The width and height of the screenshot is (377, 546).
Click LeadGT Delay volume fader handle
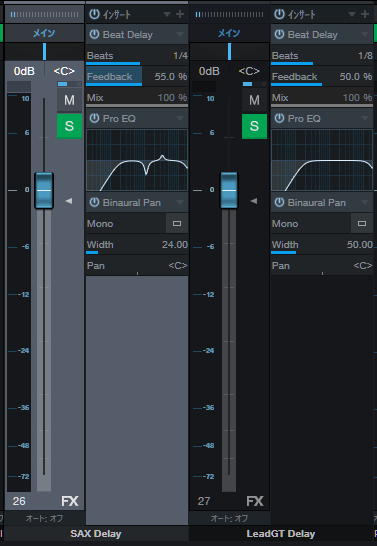coord(229,190)
